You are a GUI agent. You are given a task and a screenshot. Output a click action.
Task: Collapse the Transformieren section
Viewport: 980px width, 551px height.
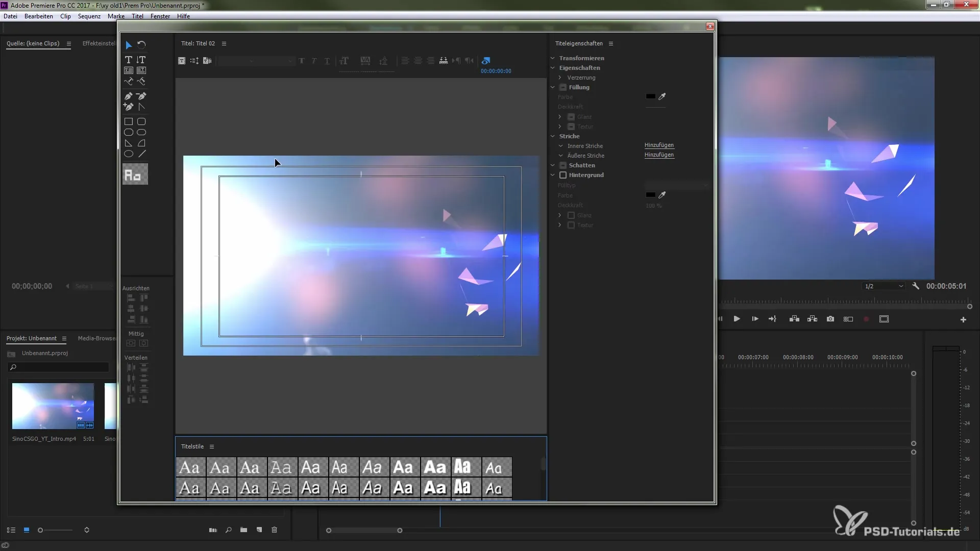552,58
